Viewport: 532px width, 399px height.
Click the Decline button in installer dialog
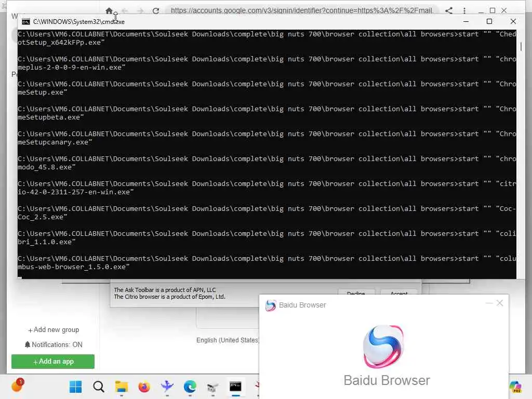click(356, 293)
